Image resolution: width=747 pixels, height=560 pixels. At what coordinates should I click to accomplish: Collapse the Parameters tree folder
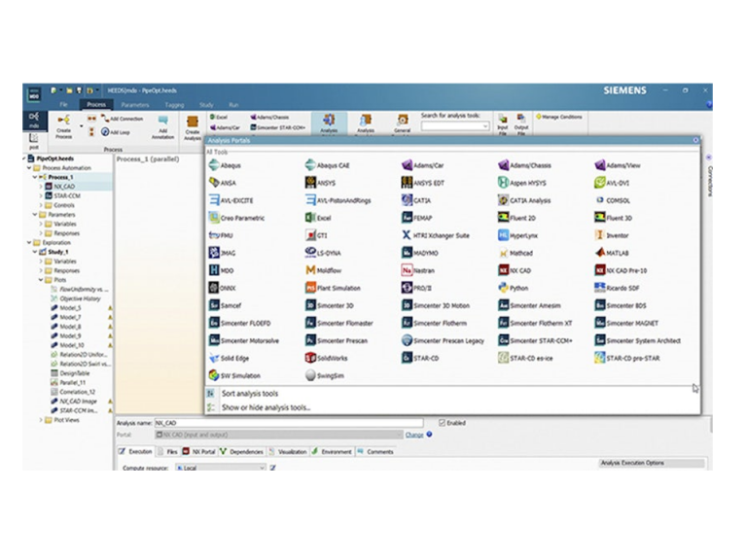(35, 214)
